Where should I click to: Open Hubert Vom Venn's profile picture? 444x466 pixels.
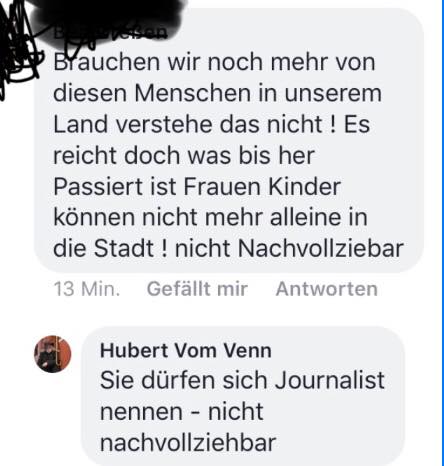[x=53, y=354]
